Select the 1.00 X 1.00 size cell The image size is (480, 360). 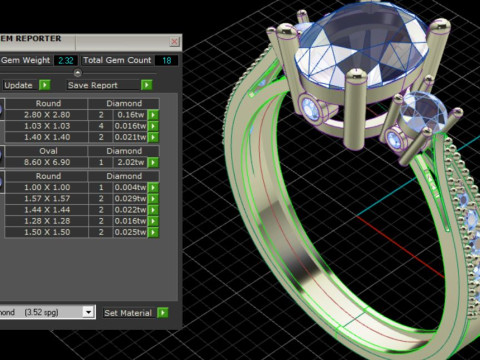pos(47,188)
